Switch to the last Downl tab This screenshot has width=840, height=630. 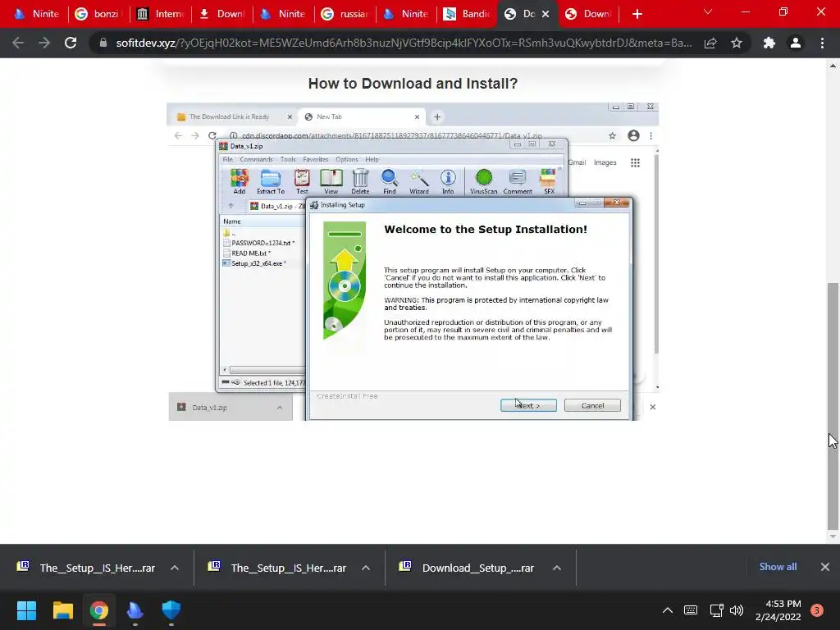[x=588, y=14]
